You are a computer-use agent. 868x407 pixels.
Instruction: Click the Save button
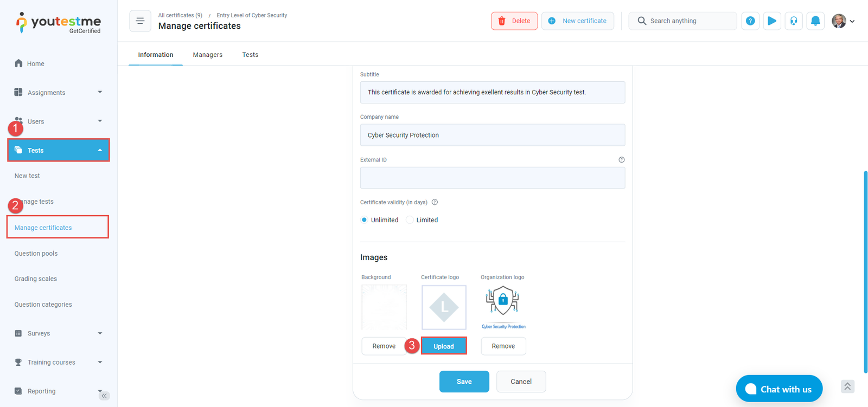click(x=464, y=382)
